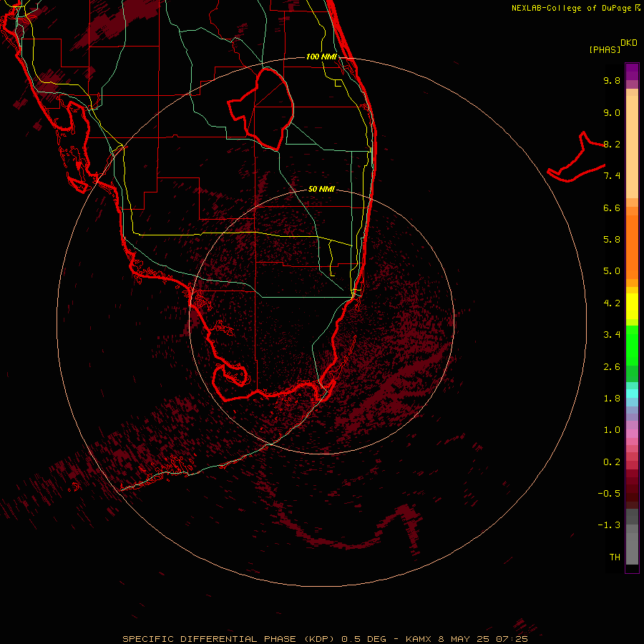Image resolution: width=644 pixels, height=644 pixels.
Task: Click the 07:25 timestamp
Action: 512,639
